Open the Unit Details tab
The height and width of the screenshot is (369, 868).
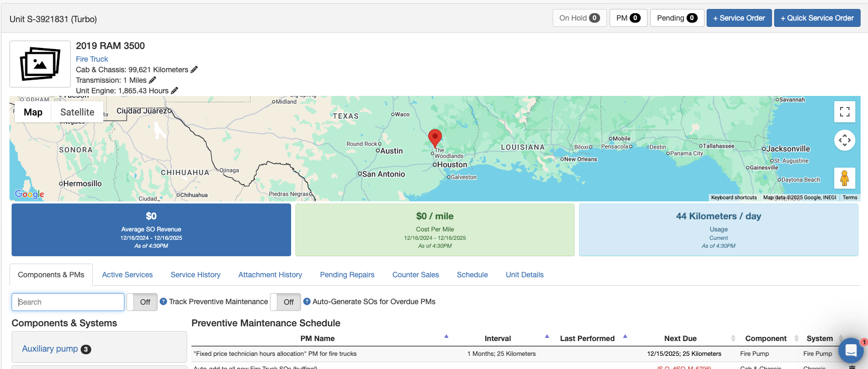coord(525,275)
